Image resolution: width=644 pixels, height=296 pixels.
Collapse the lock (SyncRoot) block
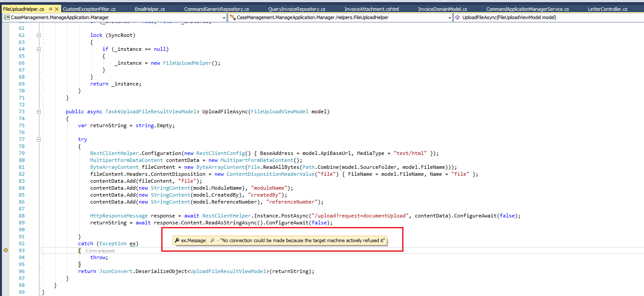tap(39, 35)
